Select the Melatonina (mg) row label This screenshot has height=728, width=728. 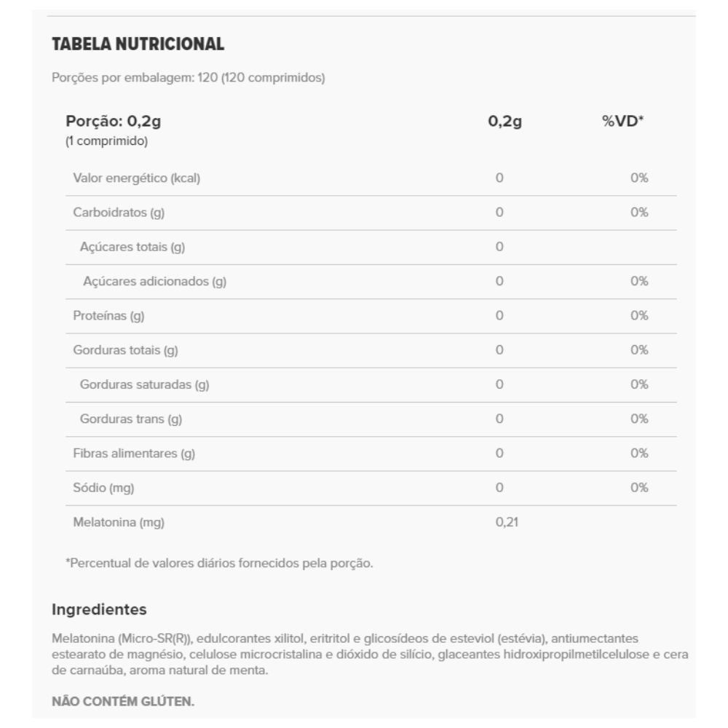click(x=114, y=523)
